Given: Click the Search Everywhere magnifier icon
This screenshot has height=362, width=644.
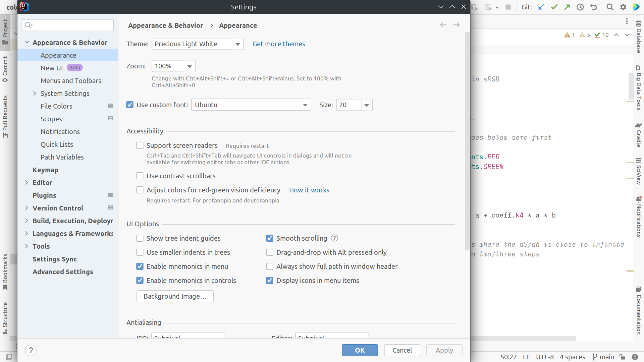Looking at the screenshot, I should (610, 7).
